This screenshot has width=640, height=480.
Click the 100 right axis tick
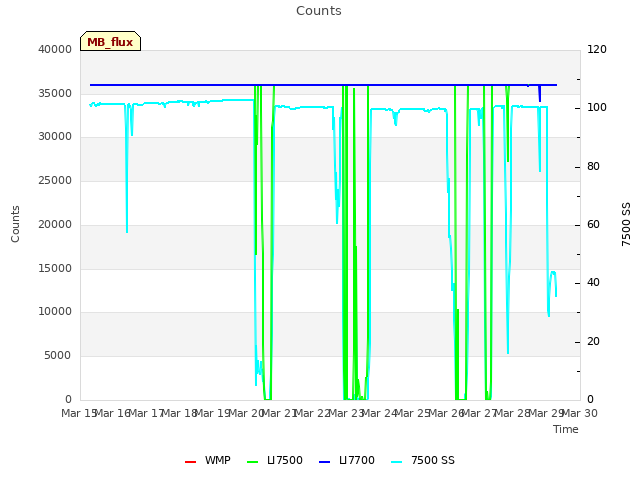pos(597,108)
